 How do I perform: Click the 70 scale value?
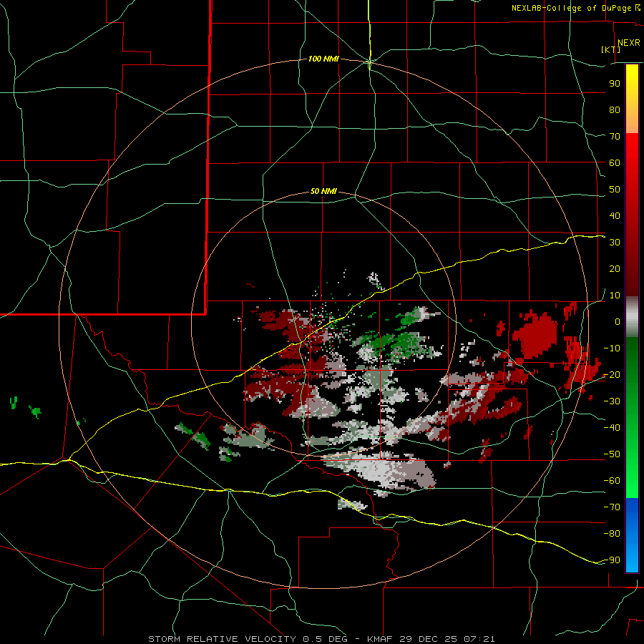[x=615, y=137]
